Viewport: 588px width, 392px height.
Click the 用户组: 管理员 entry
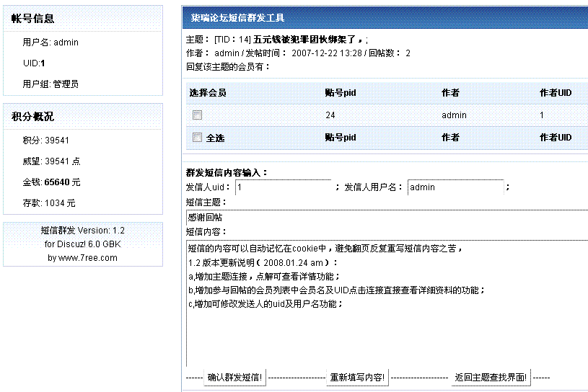tap(51, 84)
